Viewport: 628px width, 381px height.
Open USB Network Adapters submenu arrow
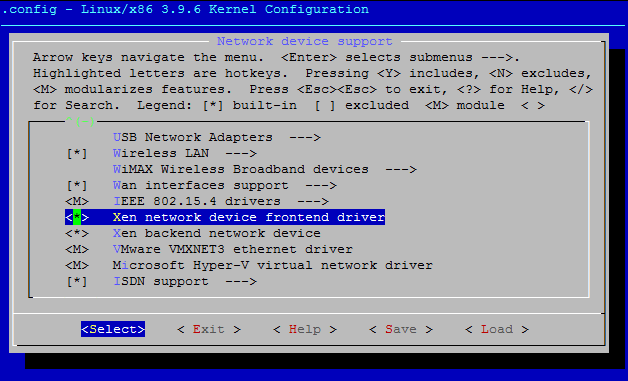click(x=305, y=137)
